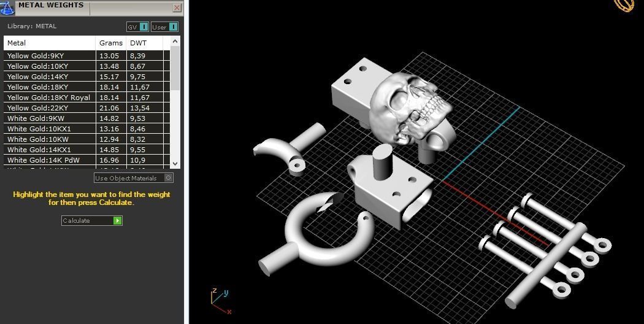This screenshot has width=644, height=324.
Task: Select the open ring with peg
Action: pyautogui.click(x=316, y=233)
